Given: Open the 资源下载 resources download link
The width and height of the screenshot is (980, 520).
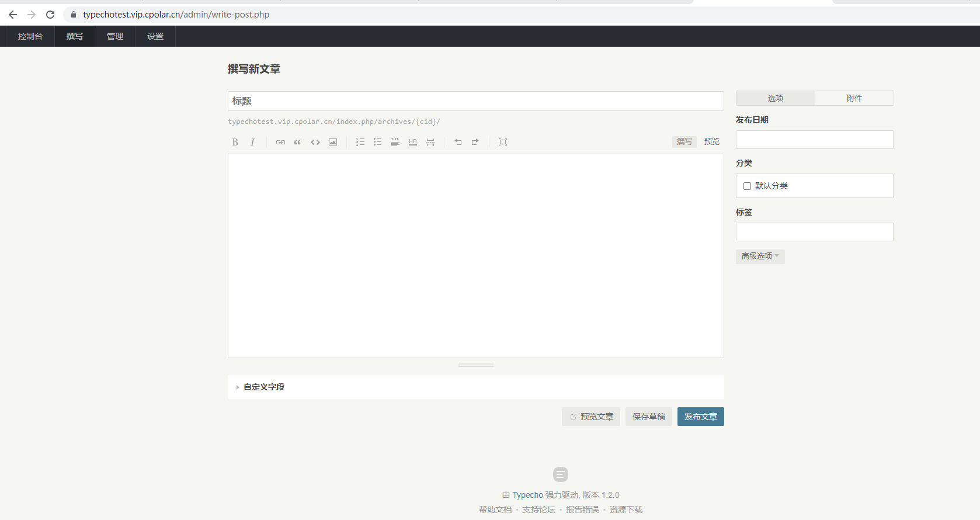Looking at the screenshot, I should [626, 509].
